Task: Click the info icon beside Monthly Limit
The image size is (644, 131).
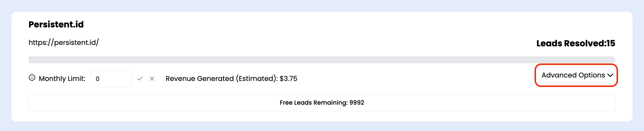Action: (32, 78)
